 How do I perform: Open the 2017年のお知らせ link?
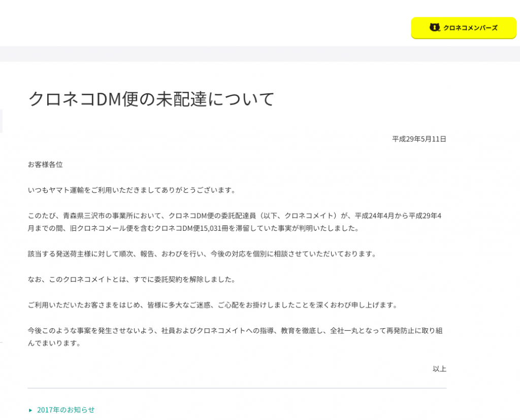(66, 410)
